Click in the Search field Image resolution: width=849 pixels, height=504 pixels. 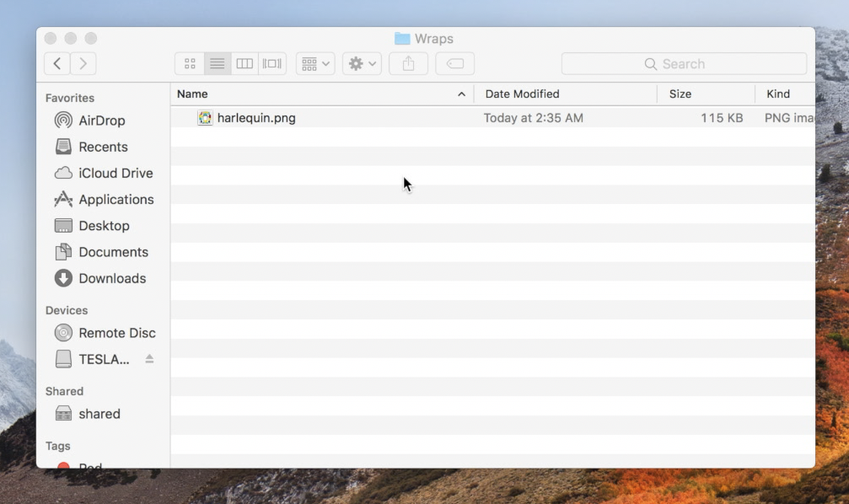pyautogui.click(x=684, y=64)
